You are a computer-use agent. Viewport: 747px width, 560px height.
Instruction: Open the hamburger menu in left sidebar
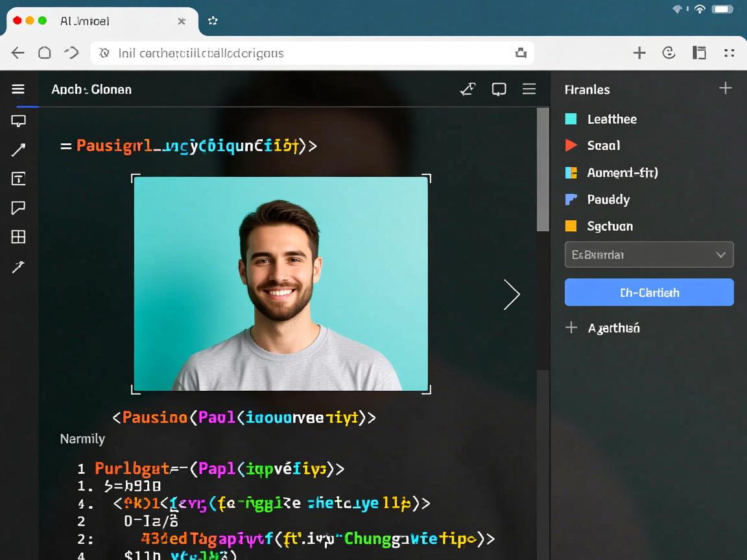click(x=18, y=89)
